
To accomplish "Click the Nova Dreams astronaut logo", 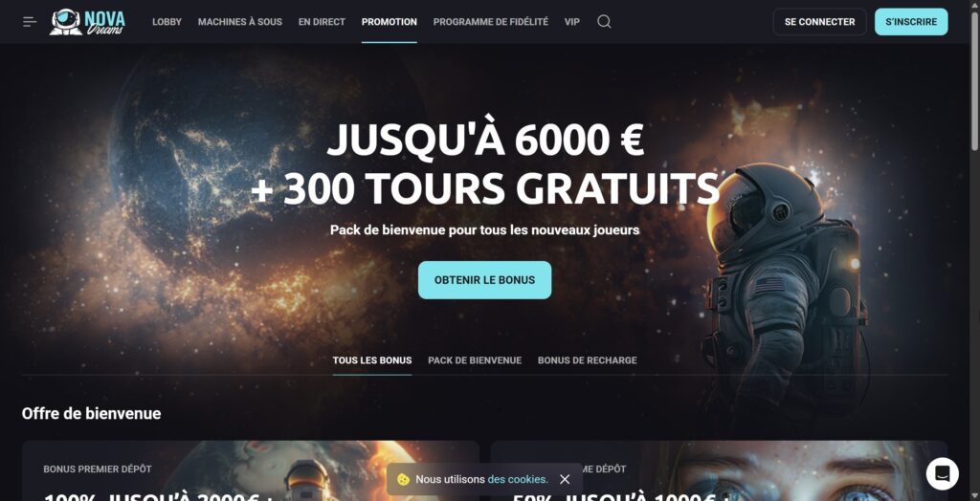I will pyautogui.click(x=87, y=22).
